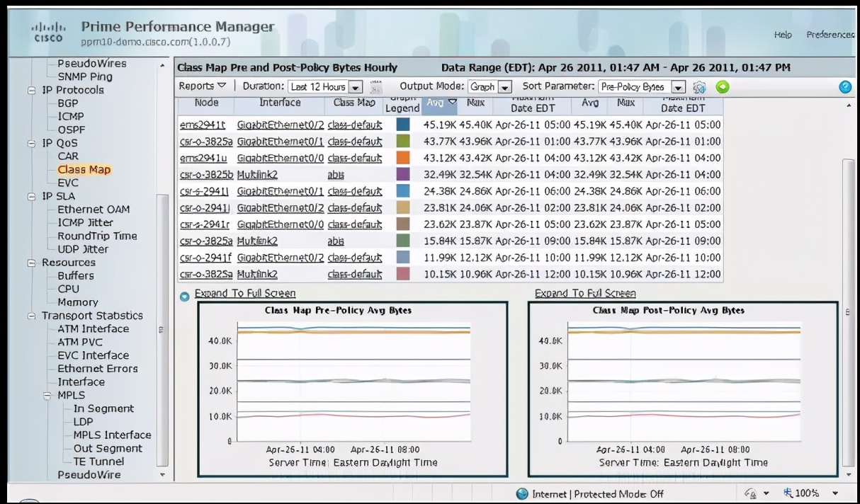
Task: Select ATM PVC under Transport Statistics
Action: [80, 343]
